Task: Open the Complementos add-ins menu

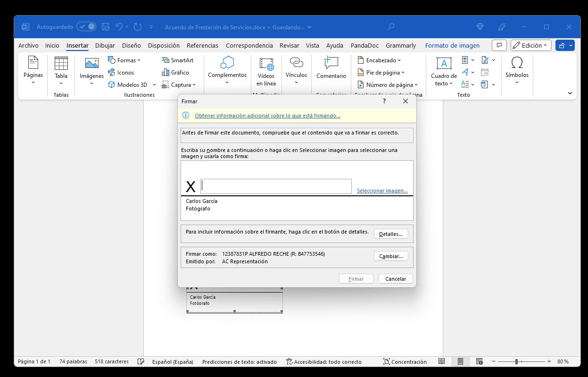Action: coord(227,71)
